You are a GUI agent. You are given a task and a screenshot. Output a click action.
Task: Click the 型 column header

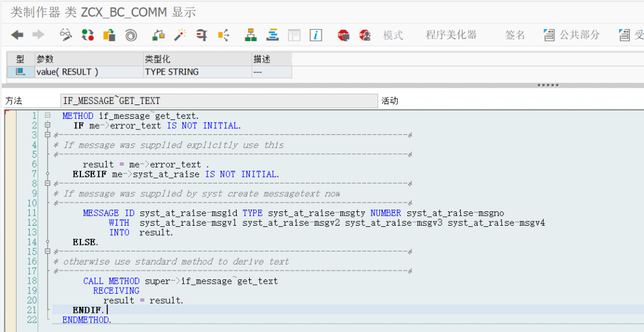[20, 59]
